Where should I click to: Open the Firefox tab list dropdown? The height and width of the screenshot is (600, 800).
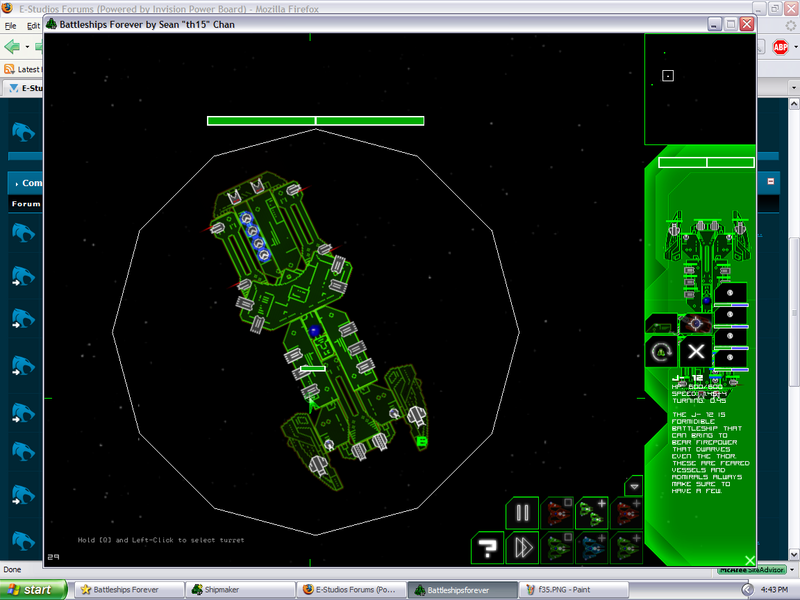pyautogui.click(x=793, y=88)
